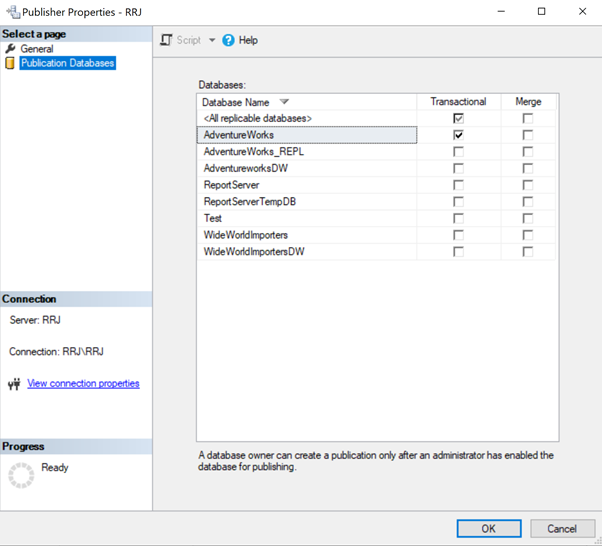
Task: Enable Transactional for AdventureWorks_REPL
Action: click(x=458, y=152)
